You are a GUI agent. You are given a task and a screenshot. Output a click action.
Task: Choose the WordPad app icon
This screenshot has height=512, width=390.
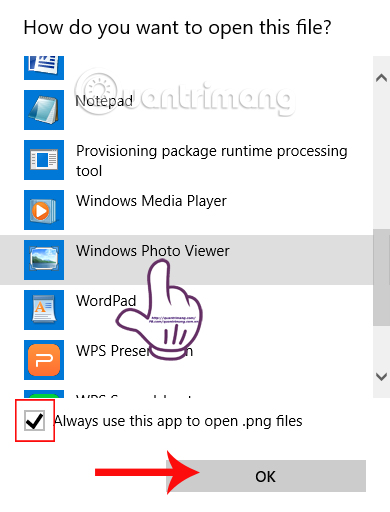pos(44,310)
